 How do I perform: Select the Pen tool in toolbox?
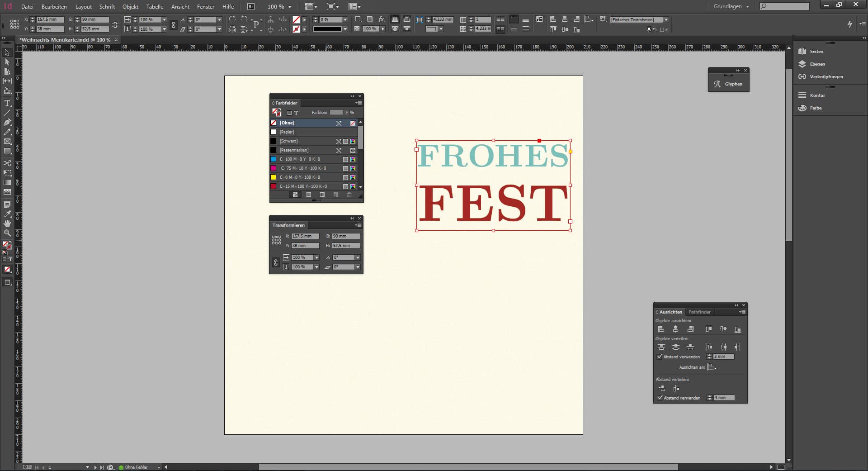(x=7, y=122)
